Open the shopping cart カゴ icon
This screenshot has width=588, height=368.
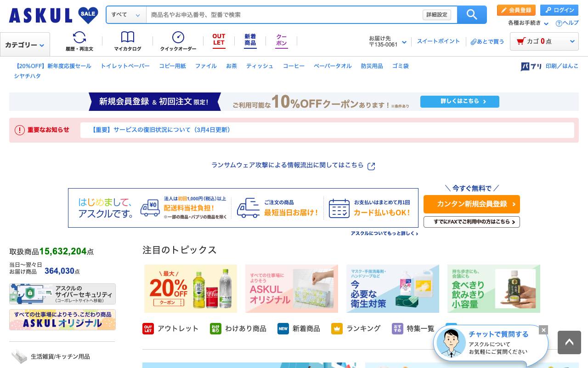(x=521, y=41)
